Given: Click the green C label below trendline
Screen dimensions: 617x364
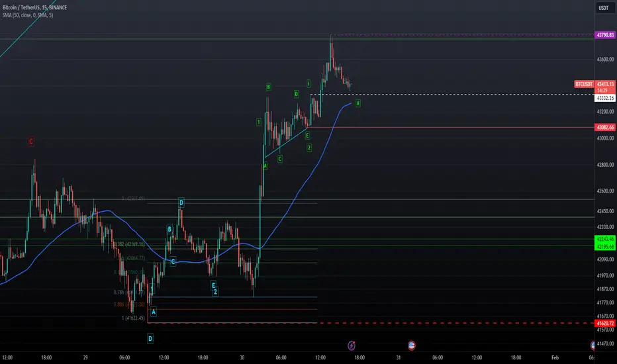Looking at the screenshot, I should [280, 159].
